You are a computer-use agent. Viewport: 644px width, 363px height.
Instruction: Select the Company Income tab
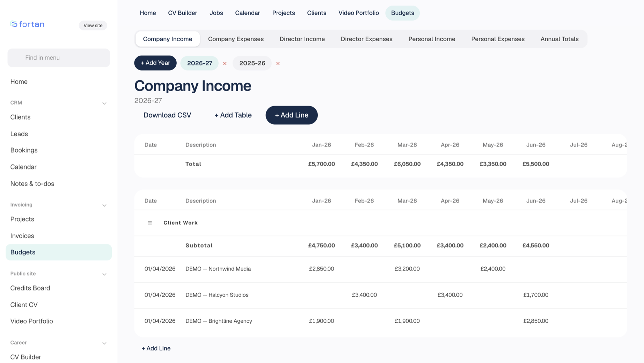(x=168, y=39)
